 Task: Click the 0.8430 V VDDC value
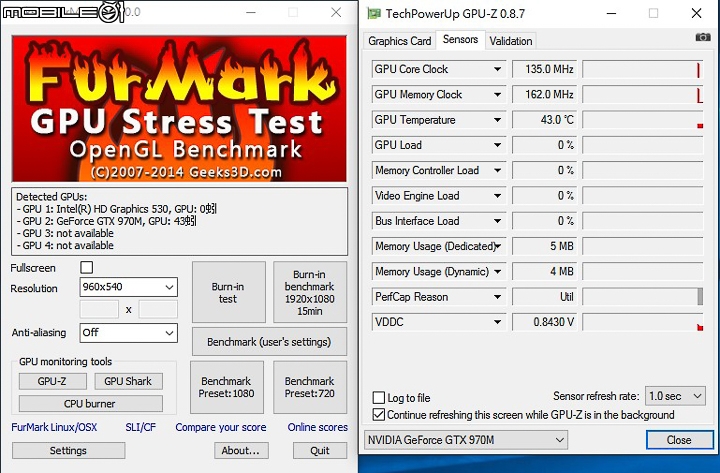[544, 322]
